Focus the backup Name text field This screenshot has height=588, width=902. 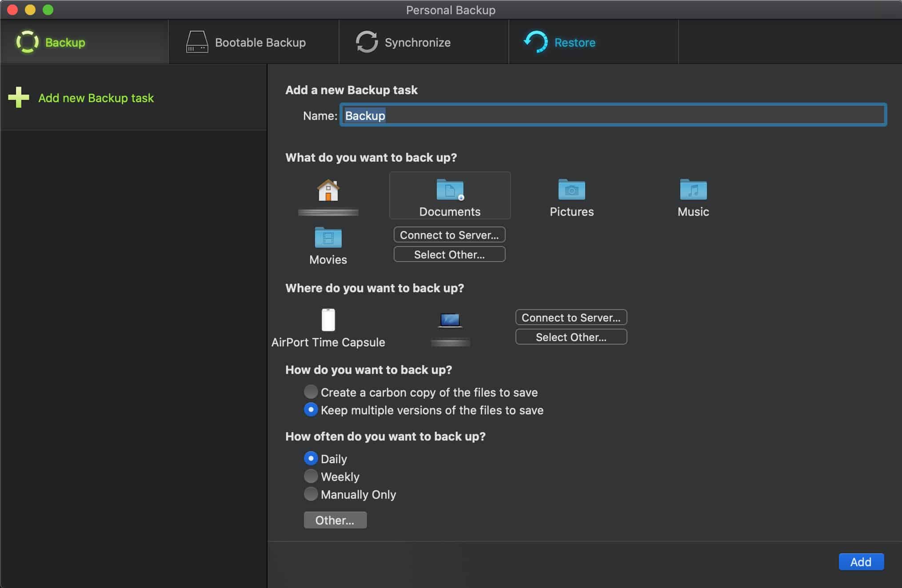tap(613, 115)
